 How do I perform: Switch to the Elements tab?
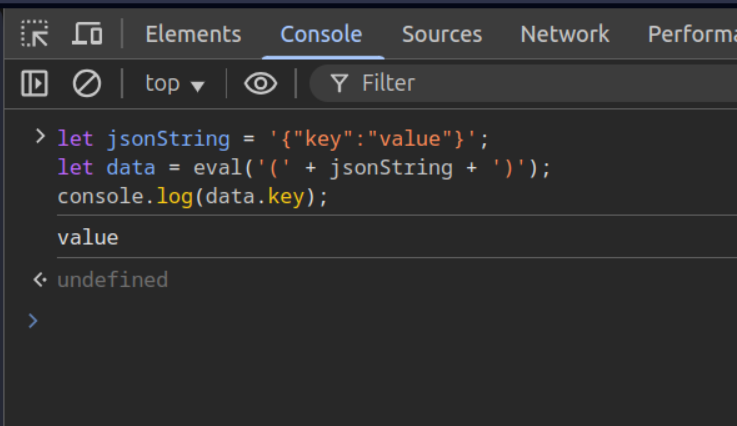click(x=193, y=34)
